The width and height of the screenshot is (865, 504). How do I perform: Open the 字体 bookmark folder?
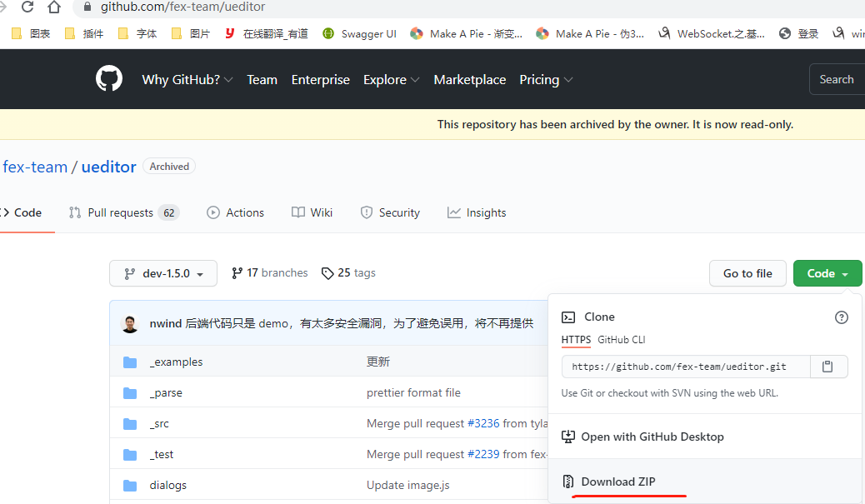click(137, 33)
